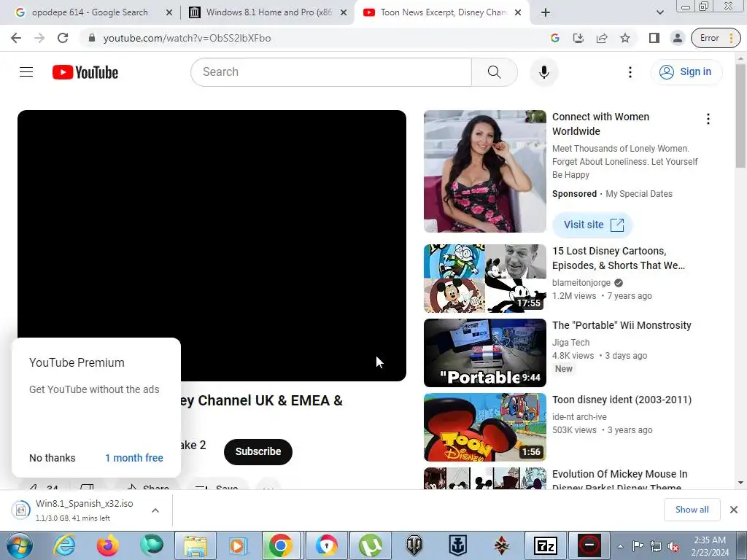The width and height of the screenshot is (747, 560).
Task: Open uTorrent from taskbar
Action: point(370,545)
